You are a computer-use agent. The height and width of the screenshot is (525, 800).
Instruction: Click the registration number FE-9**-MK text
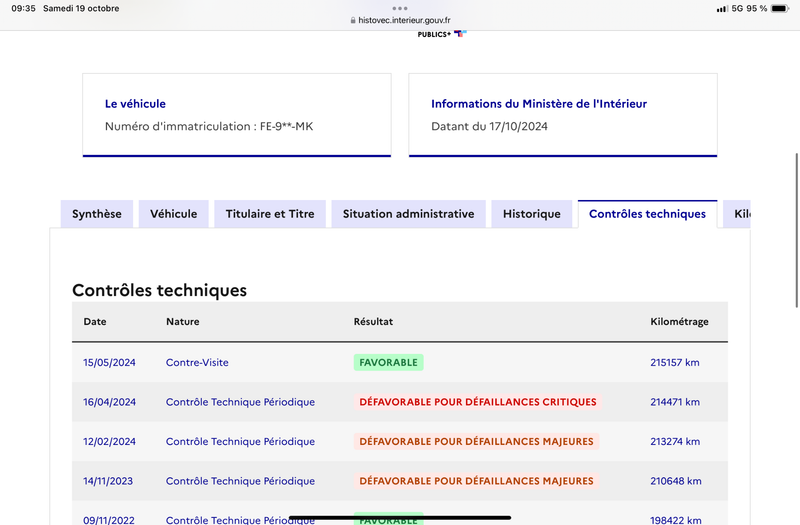286,127
